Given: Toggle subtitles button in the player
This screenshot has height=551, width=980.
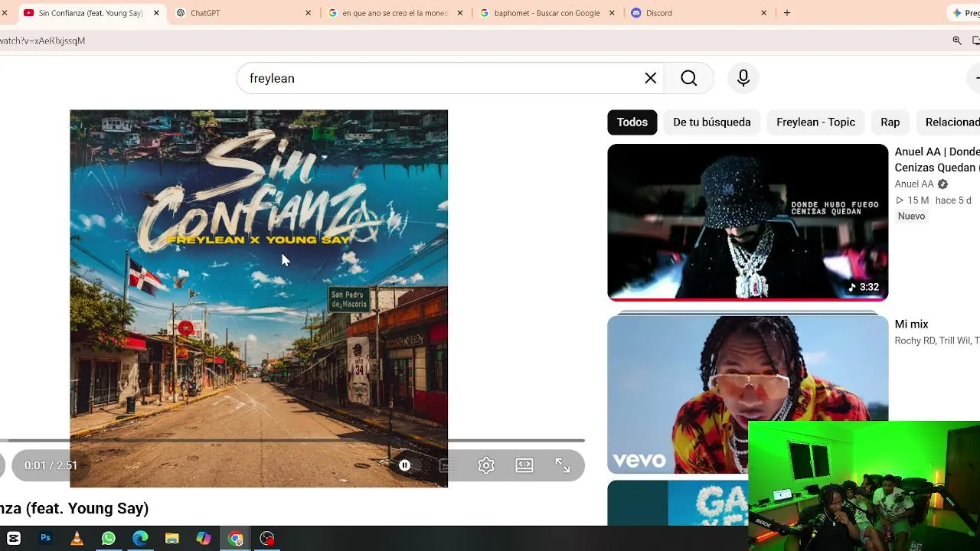Looking at the screenshot, I should coord(448,465).
